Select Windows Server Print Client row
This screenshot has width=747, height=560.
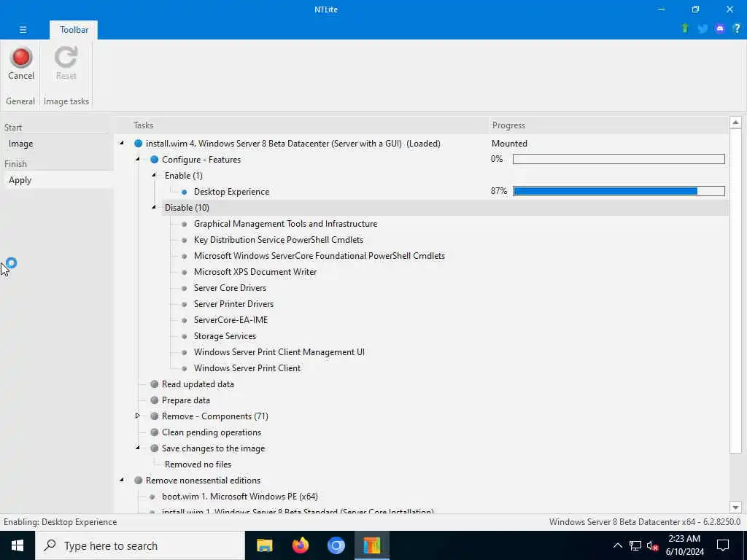click(x=247, y=368)
